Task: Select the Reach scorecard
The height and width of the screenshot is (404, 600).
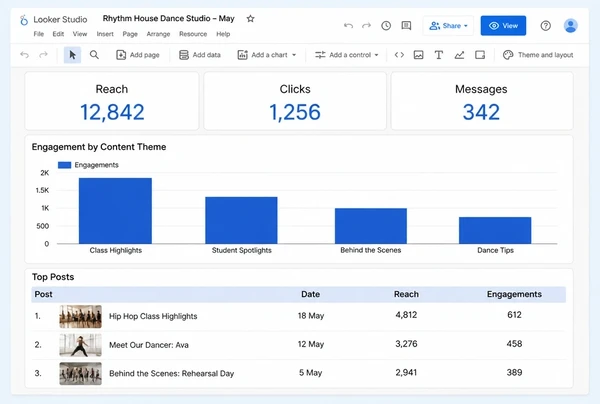Action: click(112, 101)
